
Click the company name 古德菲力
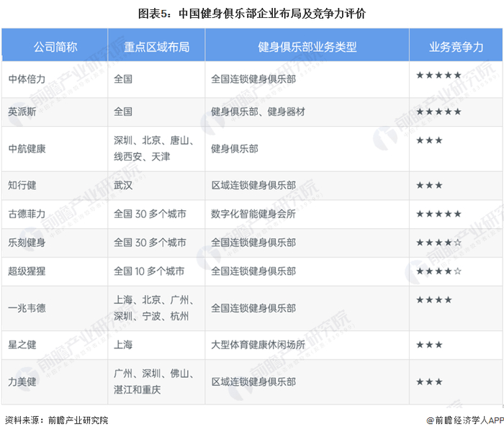coord(27,214)
